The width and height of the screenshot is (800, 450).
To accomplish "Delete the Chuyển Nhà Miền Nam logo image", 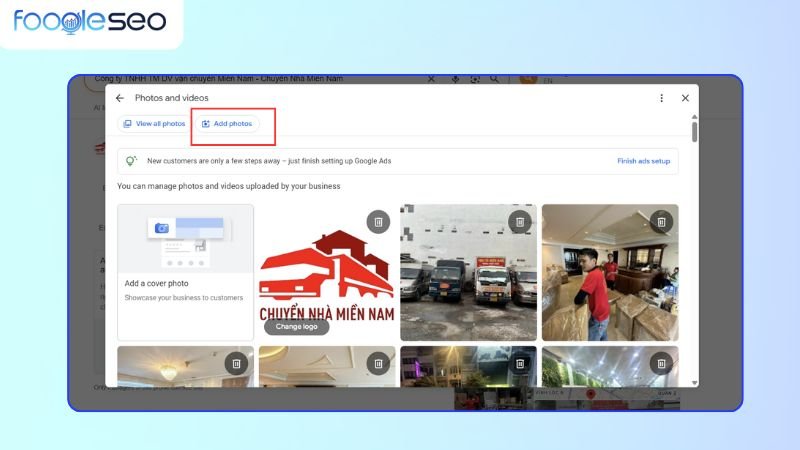I will pos(377,222).
